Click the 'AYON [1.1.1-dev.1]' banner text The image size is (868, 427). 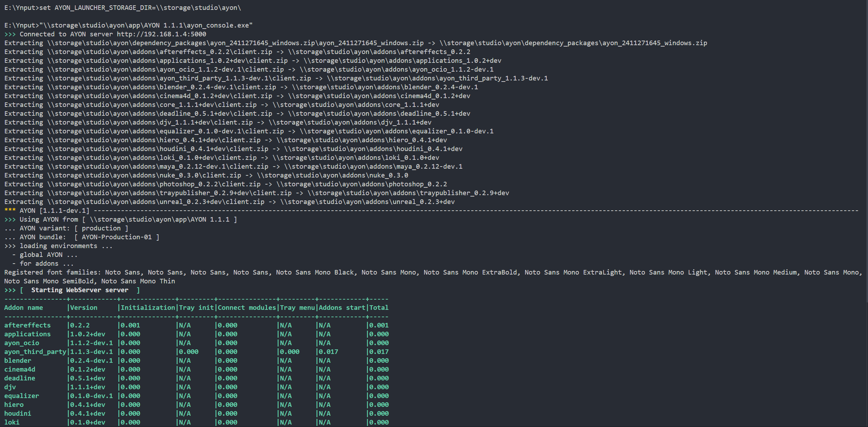tap(54, 211)
